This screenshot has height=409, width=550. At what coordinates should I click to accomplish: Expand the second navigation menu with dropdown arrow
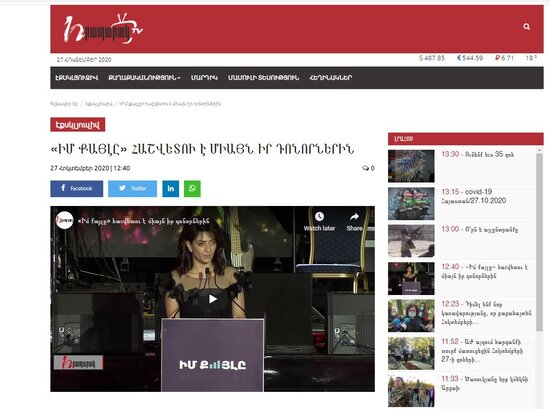144,78
